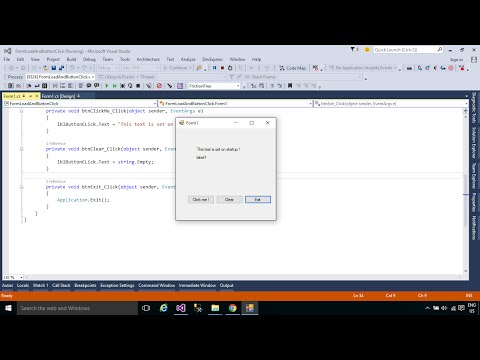Click the Sign in link
The width and height of the screenshot is (480, 360).
456,60
